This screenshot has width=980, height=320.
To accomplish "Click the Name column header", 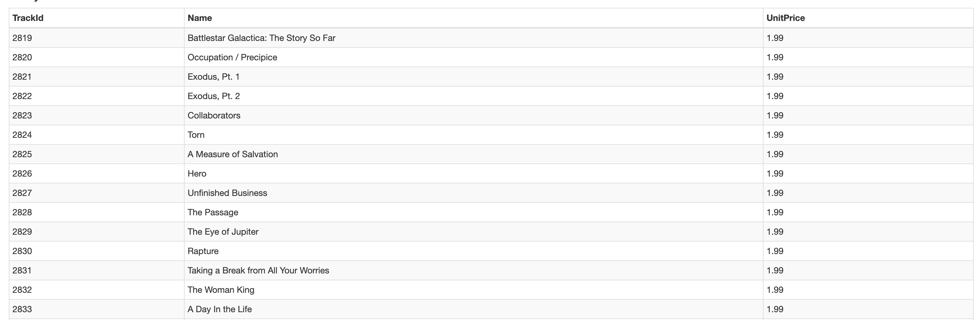I will click(200, 18).
